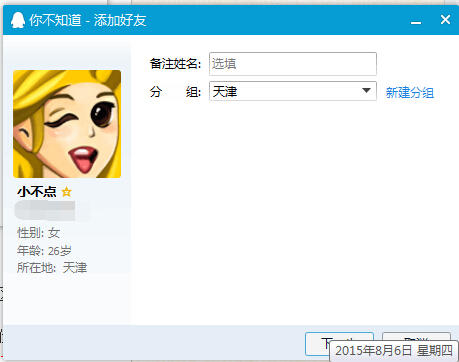The image size is (459, 362).
Task: Click the QQ penguin icon in title bar
Action: click(x=18, y=20)
